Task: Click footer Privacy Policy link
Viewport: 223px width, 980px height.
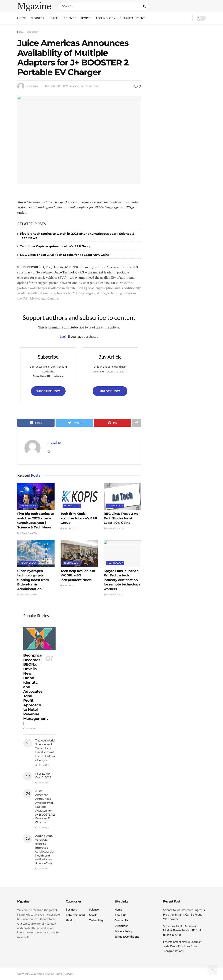Action: coord(123,931)
